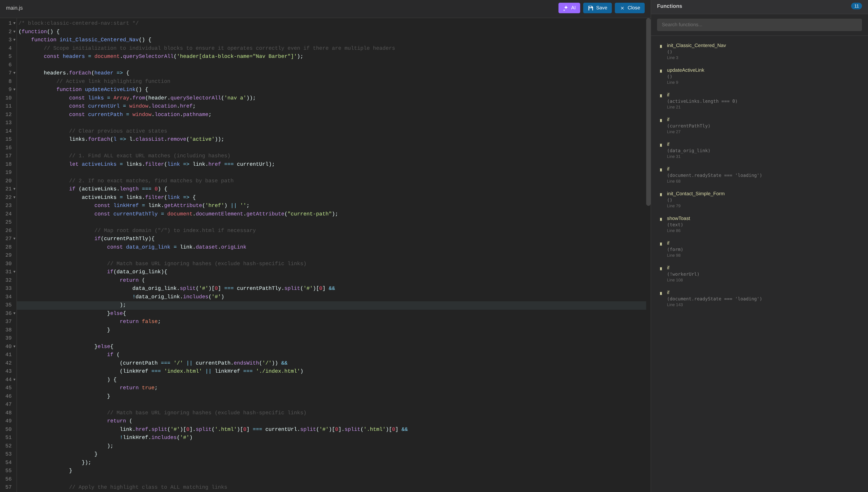
Task: Select the (!workerUrl) entry at Line 108
Action: tap(683, 274)
